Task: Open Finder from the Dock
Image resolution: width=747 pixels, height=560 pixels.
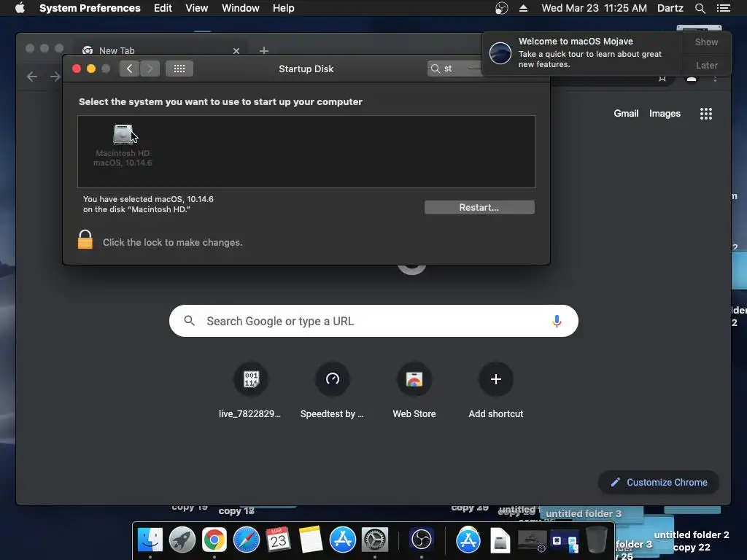Action: click(150, 540)
